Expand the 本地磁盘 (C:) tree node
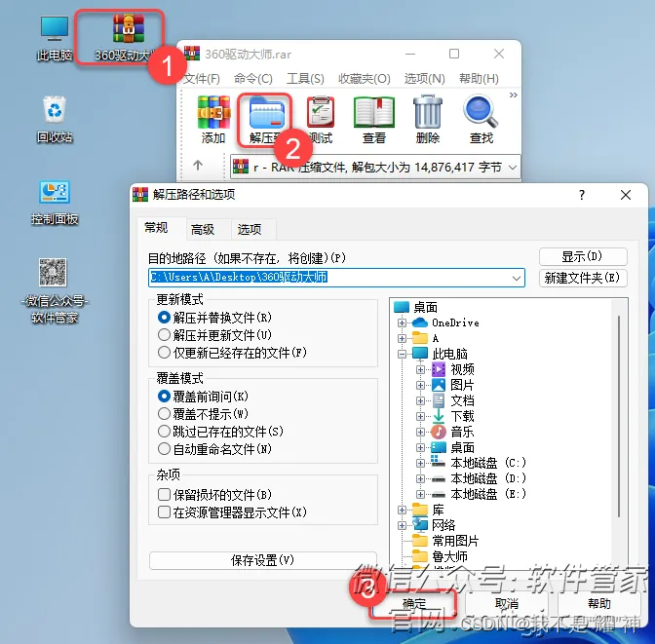 [x=420, y=463]
